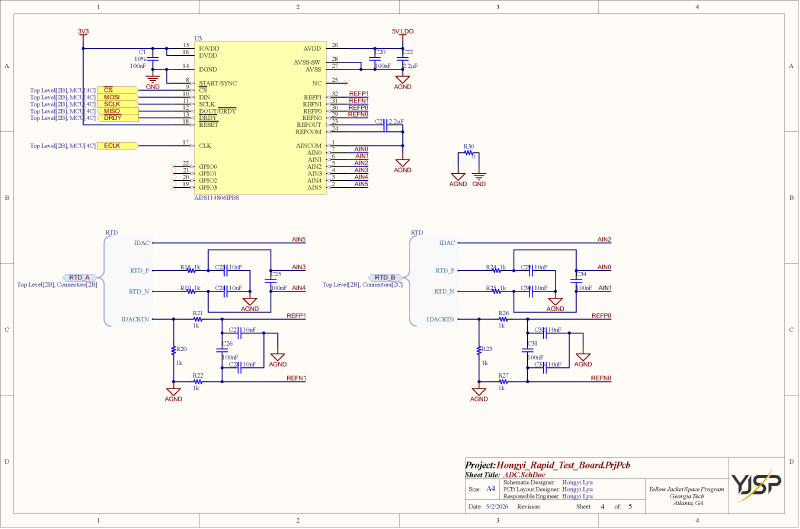Select the yellow SCLK port

[x=117, y=104]
